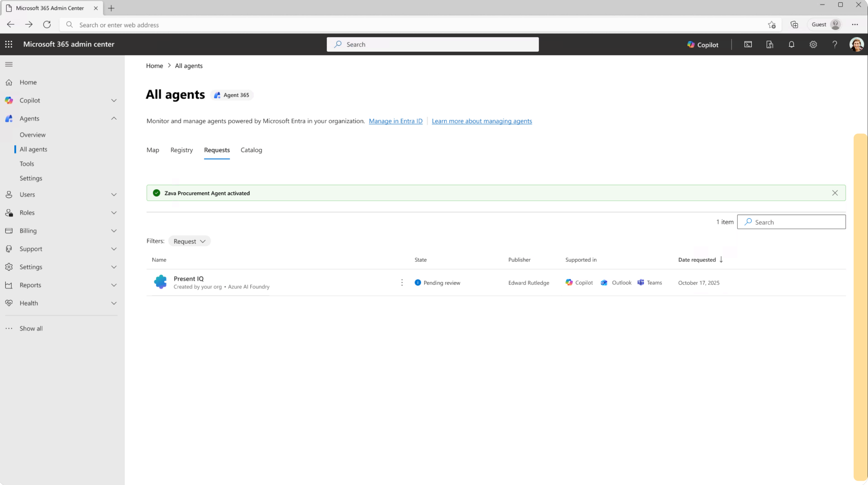This screenshot has height=485, width=868.
Task: Open the Manage in Entra ID link
Action: pos(396,121)
